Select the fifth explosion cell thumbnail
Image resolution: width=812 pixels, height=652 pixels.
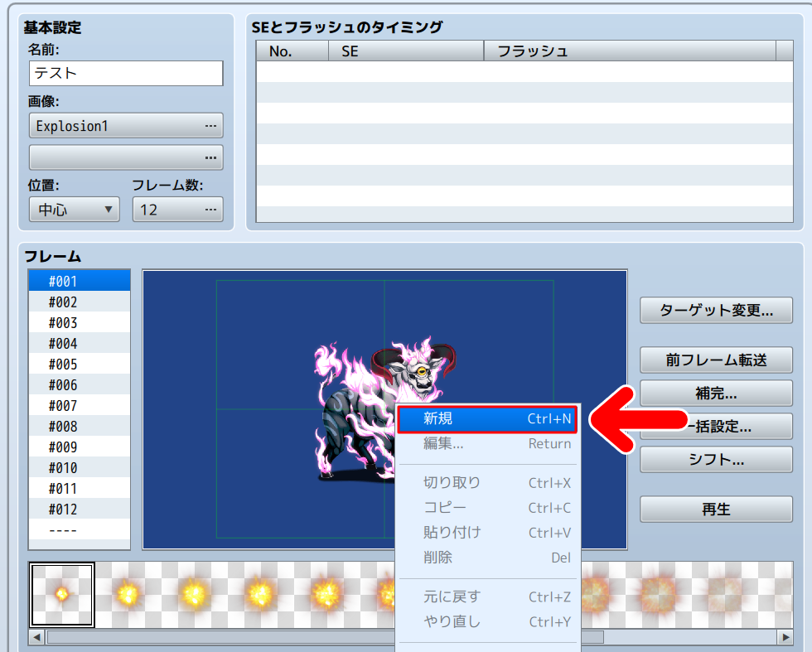point(326,595)
